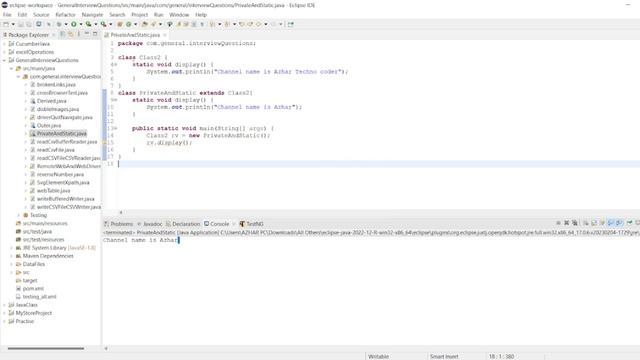
Task: Open Package Explorer view menu
Action: 79,34
